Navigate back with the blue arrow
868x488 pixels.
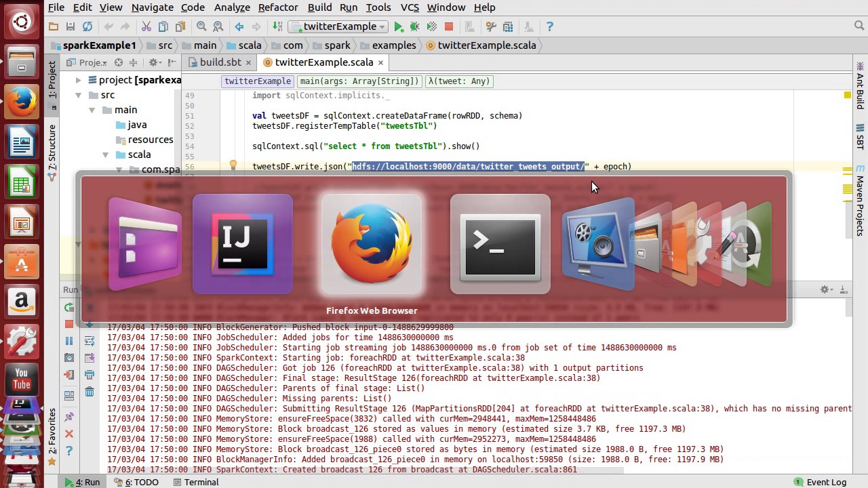pos(239,26)
